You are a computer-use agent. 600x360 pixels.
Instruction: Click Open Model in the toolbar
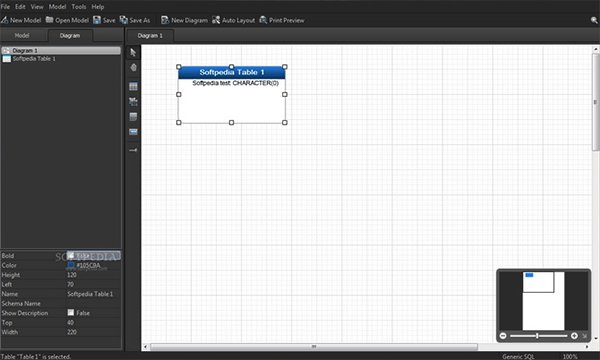[x=67, y=20]
